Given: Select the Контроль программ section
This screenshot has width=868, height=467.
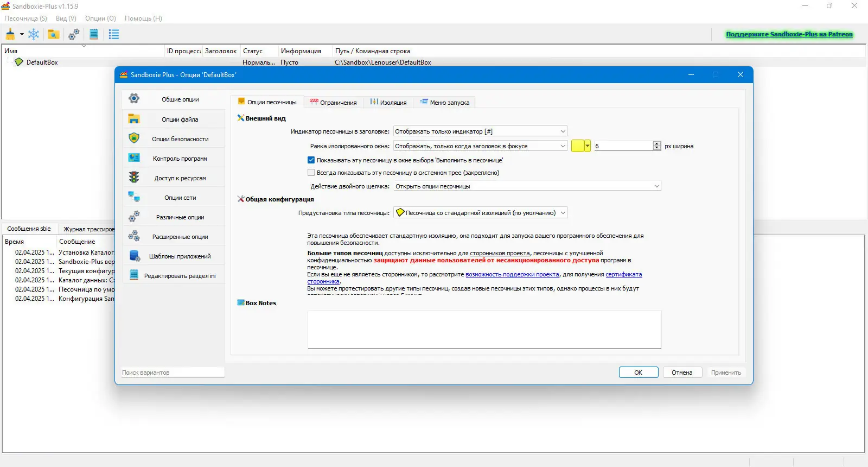Looking at the screenshot, I should click(174, 158).
